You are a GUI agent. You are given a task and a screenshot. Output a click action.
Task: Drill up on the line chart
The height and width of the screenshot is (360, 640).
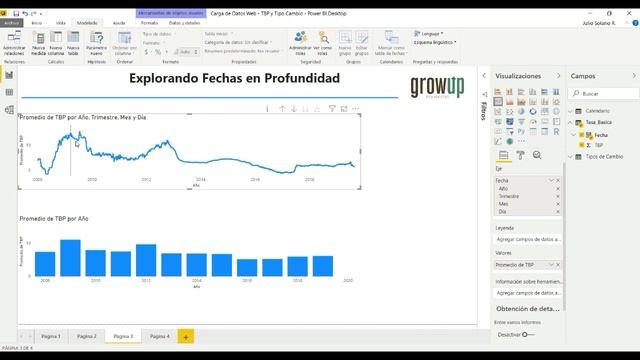(282, 109)
